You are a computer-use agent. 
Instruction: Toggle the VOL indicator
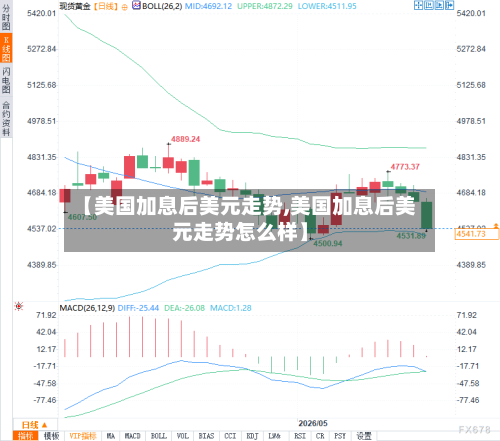182,436
